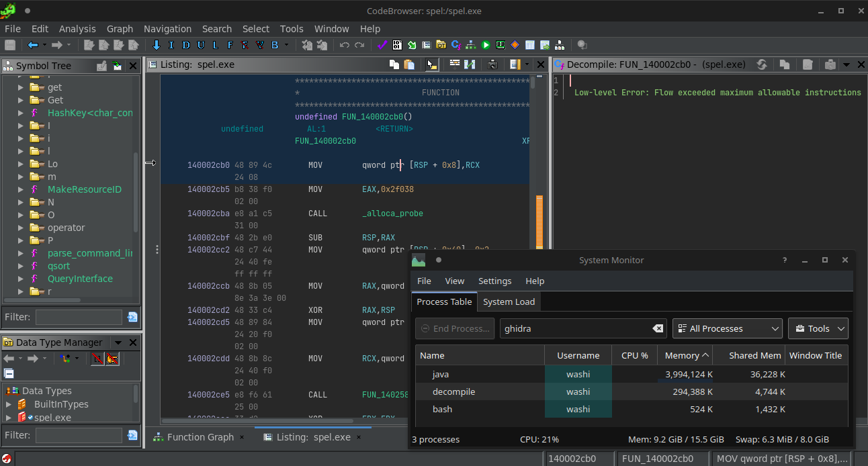
Task: Open Listing header dropdown arrow
Action: tap(527, 64)
